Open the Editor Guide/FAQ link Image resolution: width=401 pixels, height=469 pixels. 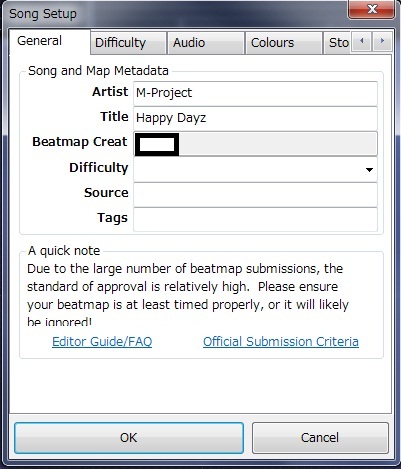click(102, 342)
